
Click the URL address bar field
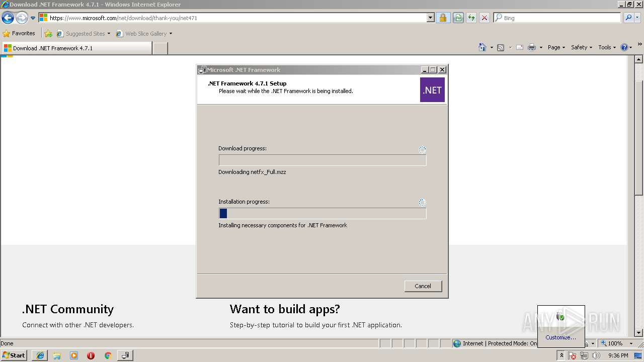(233, 18)
